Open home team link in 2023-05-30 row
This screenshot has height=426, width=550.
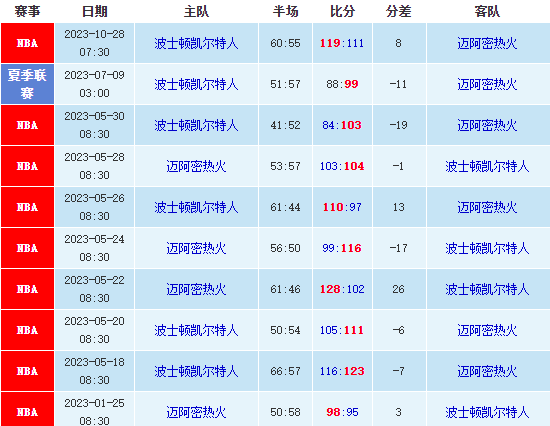[196, 126]
